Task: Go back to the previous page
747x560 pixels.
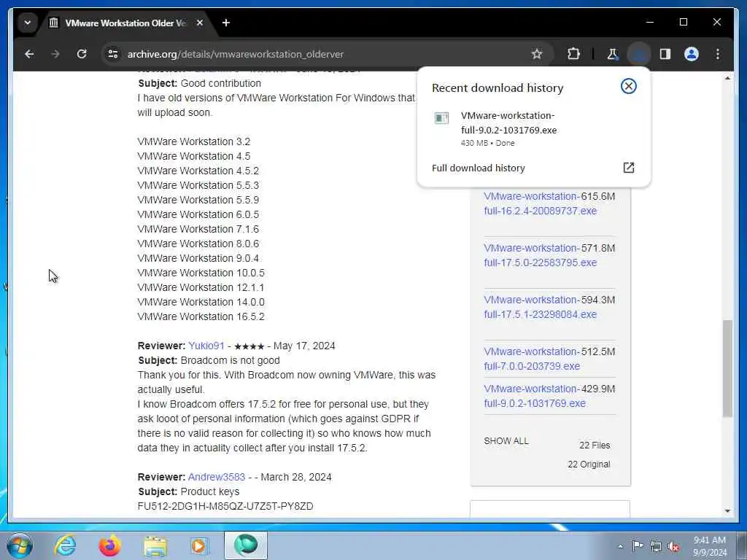Action: pyautogui.click(x=29, y=54)
